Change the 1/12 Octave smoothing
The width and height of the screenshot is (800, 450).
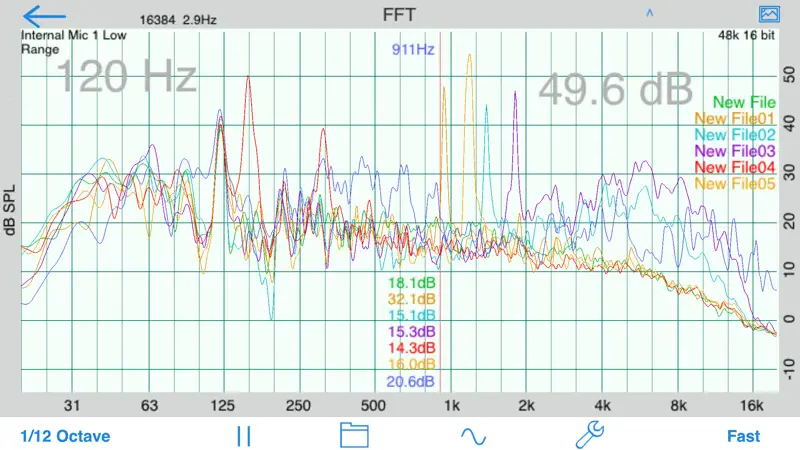[x=65, y=436]
